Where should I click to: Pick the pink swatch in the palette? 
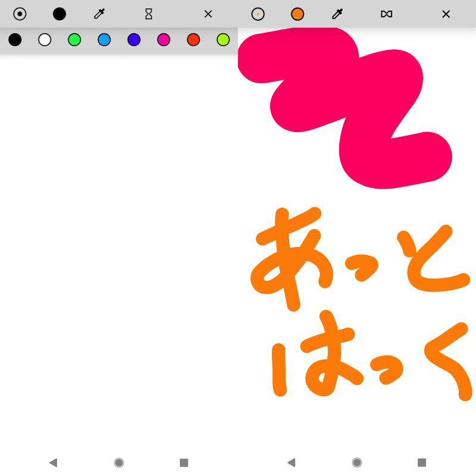pos(164,40)
